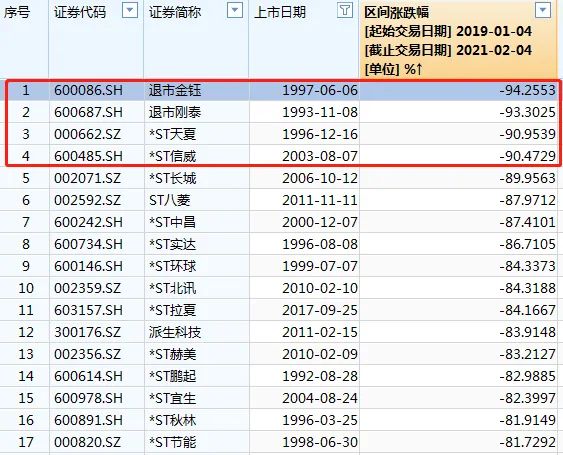Click the 证券简称 header label

pyautogui.click(x=175, y=13)
